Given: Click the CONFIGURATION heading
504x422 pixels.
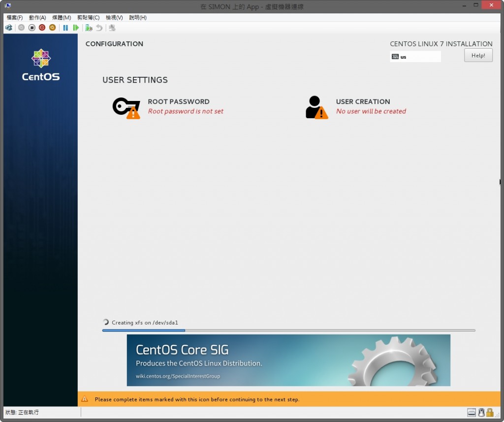Looking at the screenshot, I should (x=114, y=44).
